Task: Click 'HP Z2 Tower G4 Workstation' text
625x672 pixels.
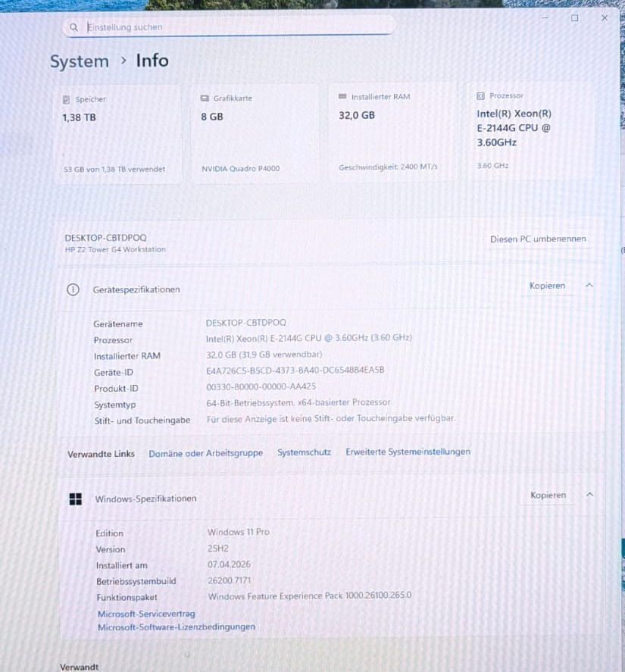Action: pyautogui.click(x=115, y=249)
